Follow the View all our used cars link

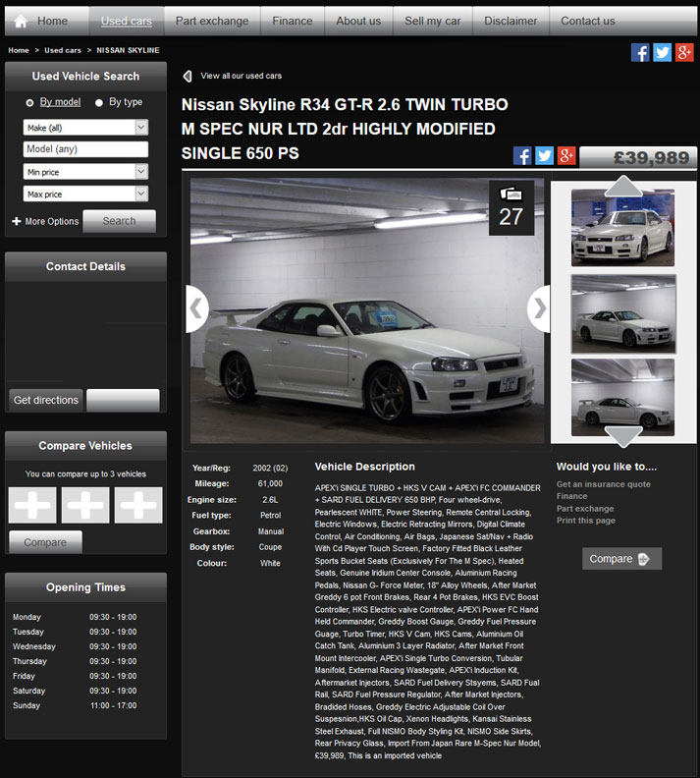click(241, 76)
